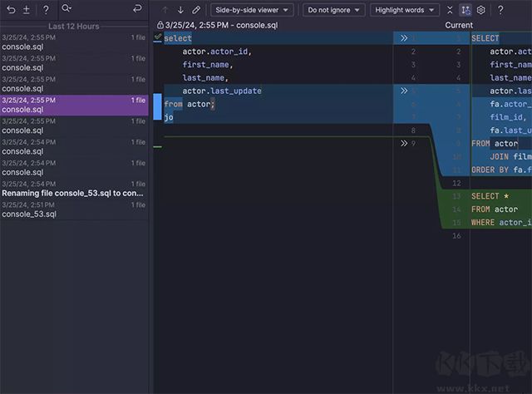The width and height of the screenshot is (532, 394).
Task: Click the jo line in left pane
Action: pos(169,117)
